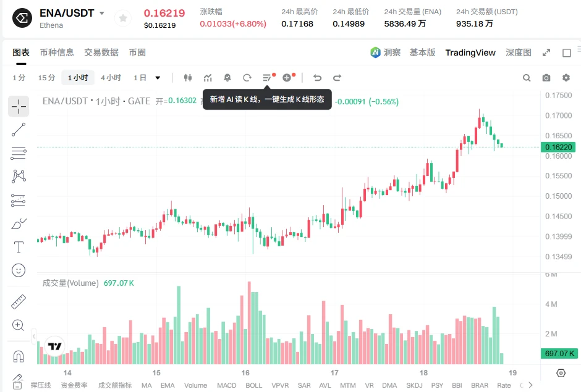
Task: Click the square layout icon beside fullscreen
Action: 567,53
